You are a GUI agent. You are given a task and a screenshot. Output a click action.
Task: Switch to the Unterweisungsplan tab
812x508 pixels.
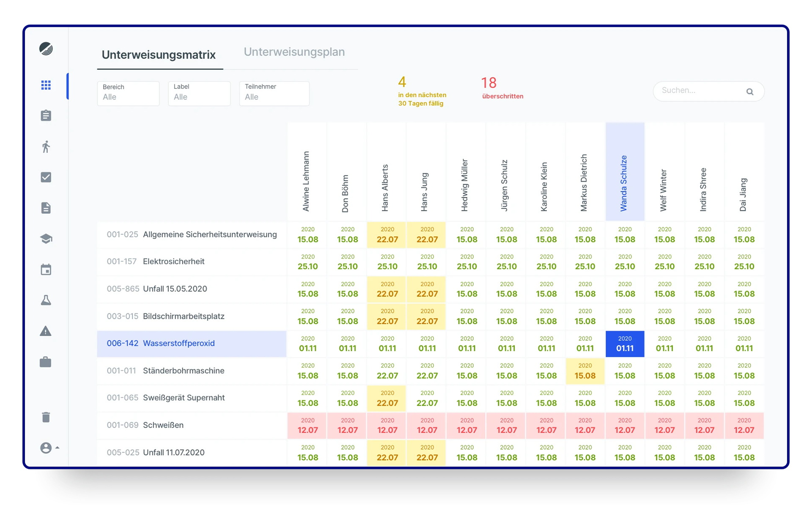(294, 52)
